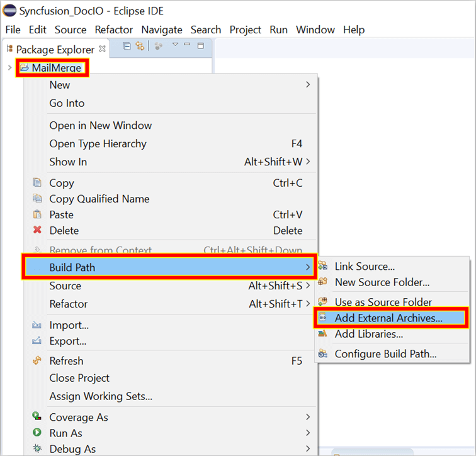Toggle Link with Editor icon

140,46
